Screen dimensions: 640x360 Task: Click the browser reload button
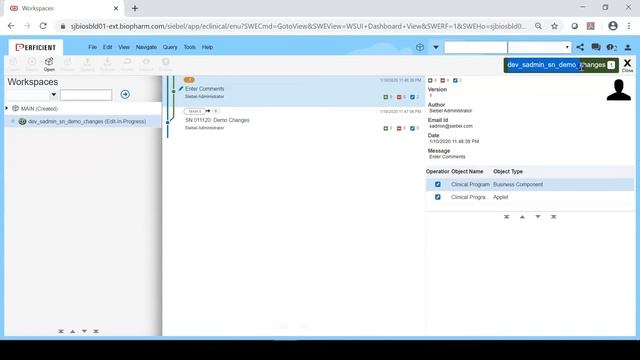point(43,26)
